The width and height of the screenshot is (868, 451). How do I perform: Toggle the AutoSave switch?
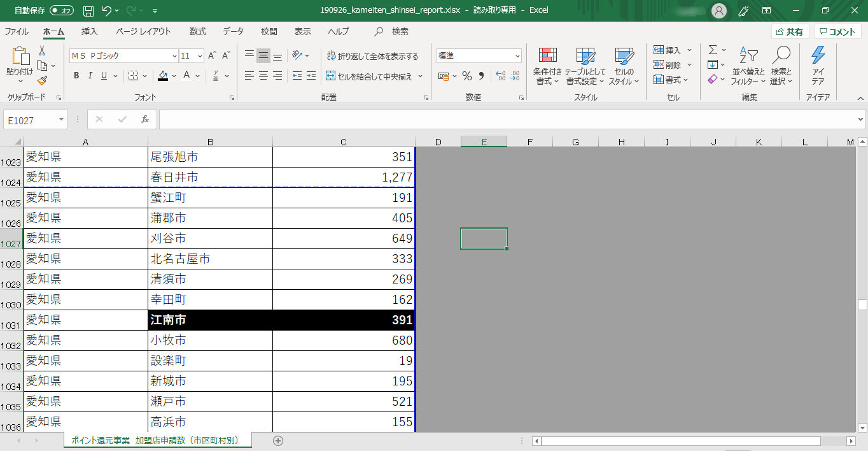pyautogui.click(x=62, y=10)
